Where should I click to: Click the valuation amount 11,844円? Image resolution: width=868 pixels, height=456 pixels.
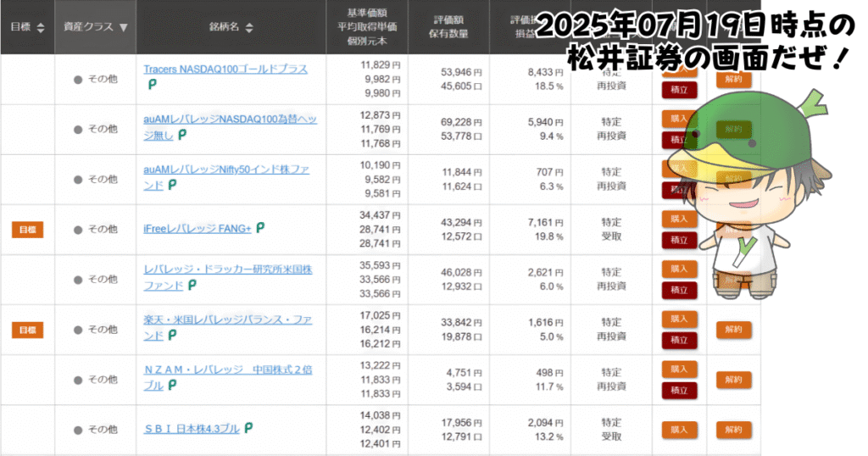461,173
